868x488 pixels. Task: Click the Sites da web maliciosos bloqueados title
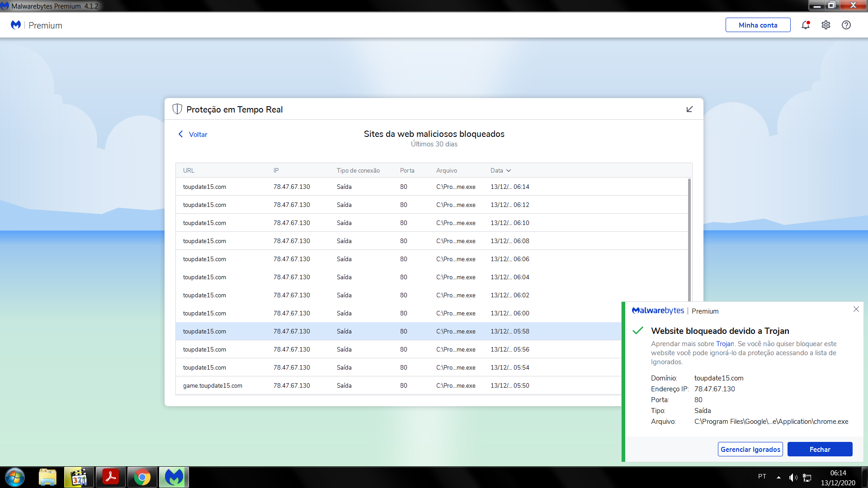(x=434, y=134)
